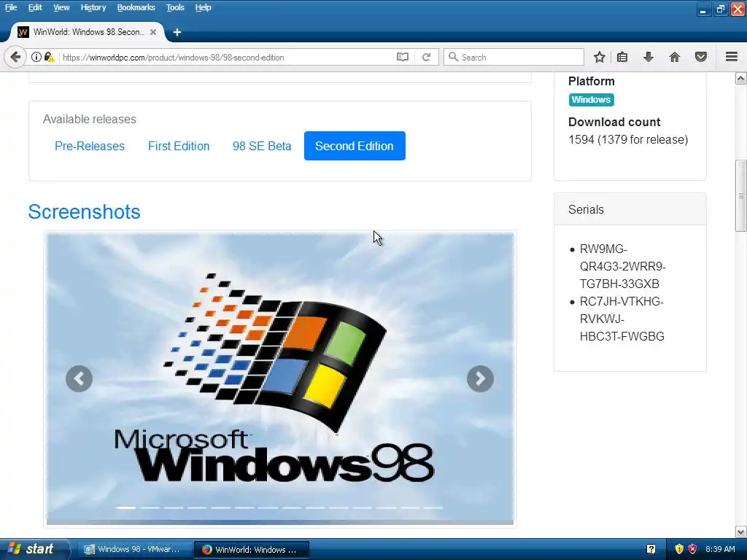This screenshot has width=747, height=560.
Task: Click the Available releases label
Action: click(90, 119)
